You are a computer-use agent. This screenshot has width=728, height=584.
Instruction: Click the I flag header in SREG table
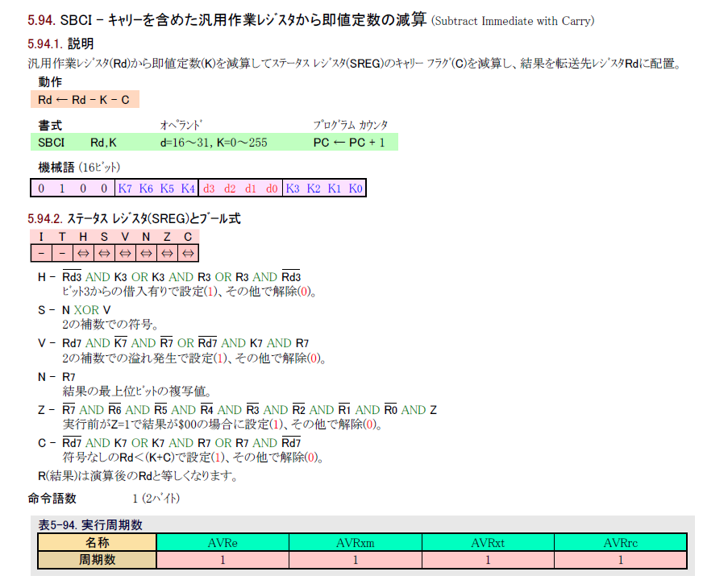(x=41, y=237)
